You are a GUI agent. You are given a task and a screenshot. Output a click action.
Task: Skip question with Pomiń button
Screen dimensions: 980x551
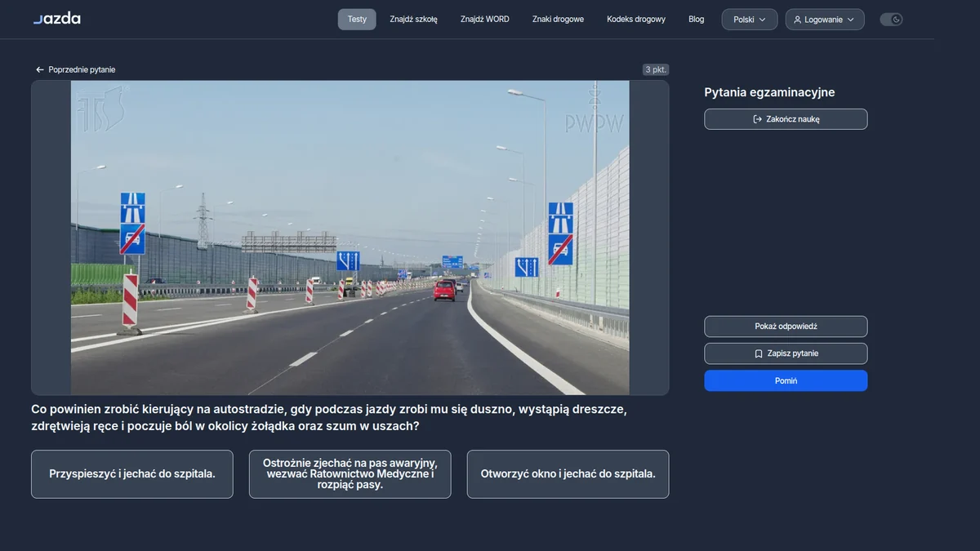coord(786,380)
